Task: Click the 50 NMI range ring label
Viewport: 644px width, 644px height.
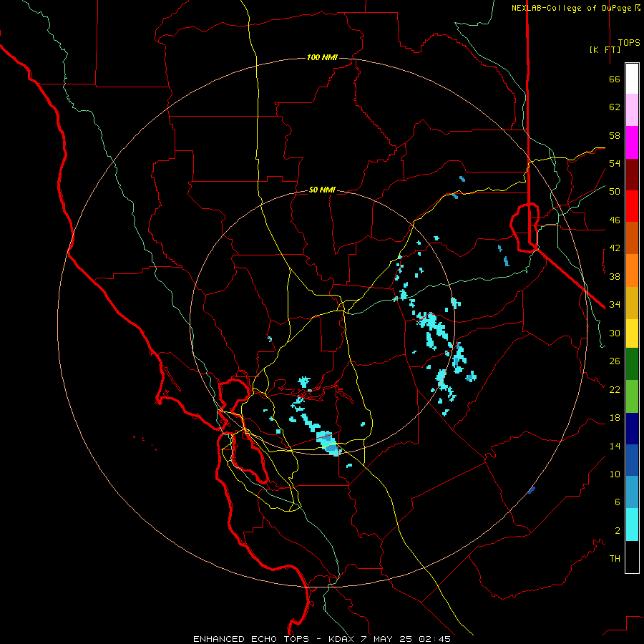Action: tap(322, 190)
